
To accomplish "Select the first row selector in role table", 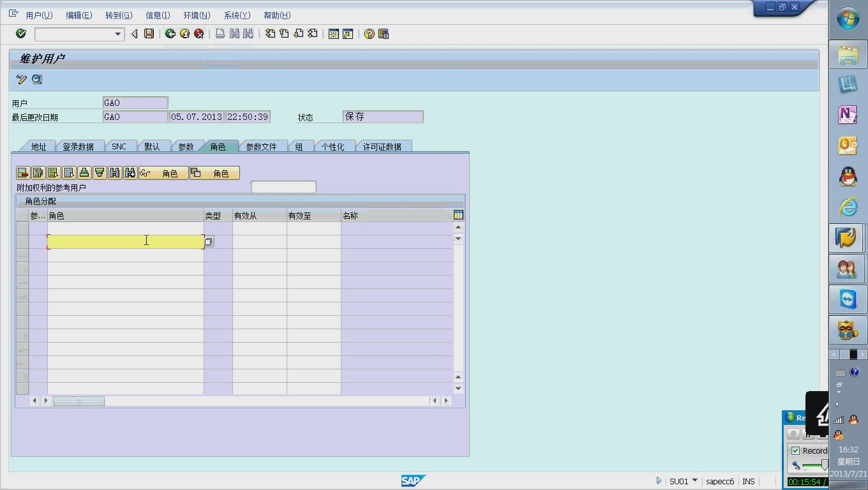I will 22,228.
